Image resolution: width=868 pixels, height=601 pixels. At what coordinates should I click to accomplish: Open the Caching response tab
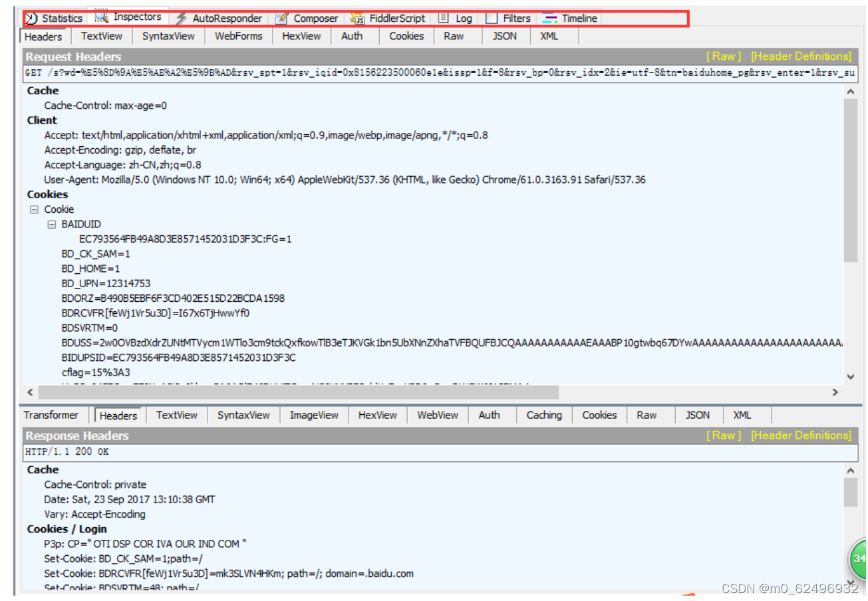click(544, 415)
